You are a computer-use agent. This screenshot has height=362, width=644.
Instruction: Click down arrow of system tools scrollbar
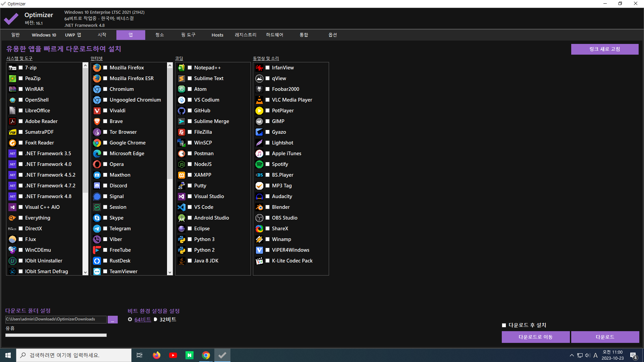tap(85, 273)
